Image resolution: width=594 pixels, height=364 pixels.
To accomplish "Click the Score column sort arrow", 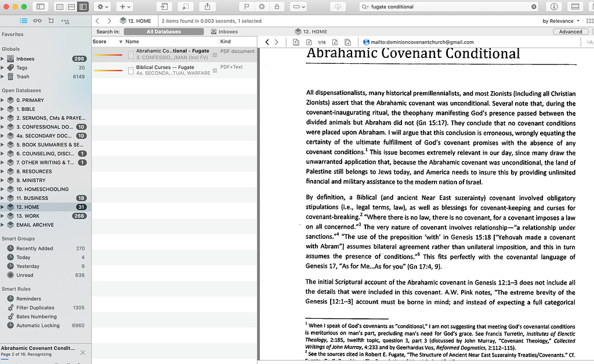I will 120,42.
